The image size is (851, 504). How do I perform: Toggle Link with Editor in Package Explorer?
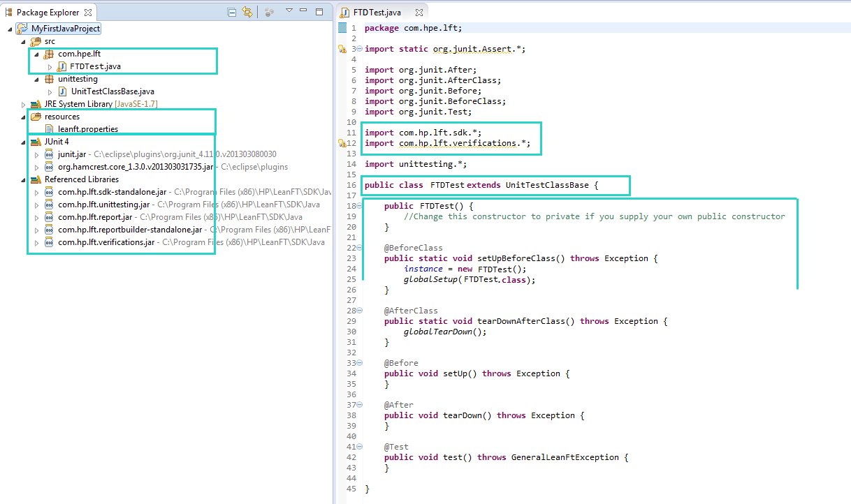[x=247, y=13]
